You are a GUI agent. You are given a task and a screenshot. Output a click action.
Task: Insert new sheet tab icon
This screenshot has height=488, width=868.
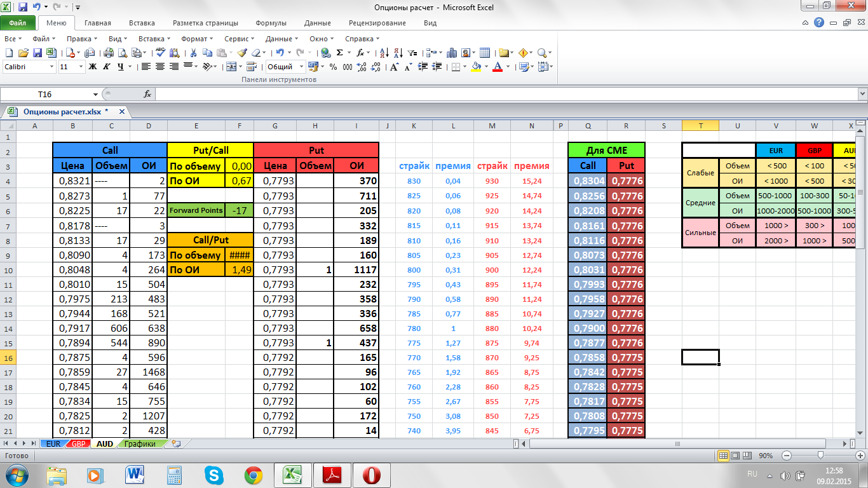click(x=176, y=444)
